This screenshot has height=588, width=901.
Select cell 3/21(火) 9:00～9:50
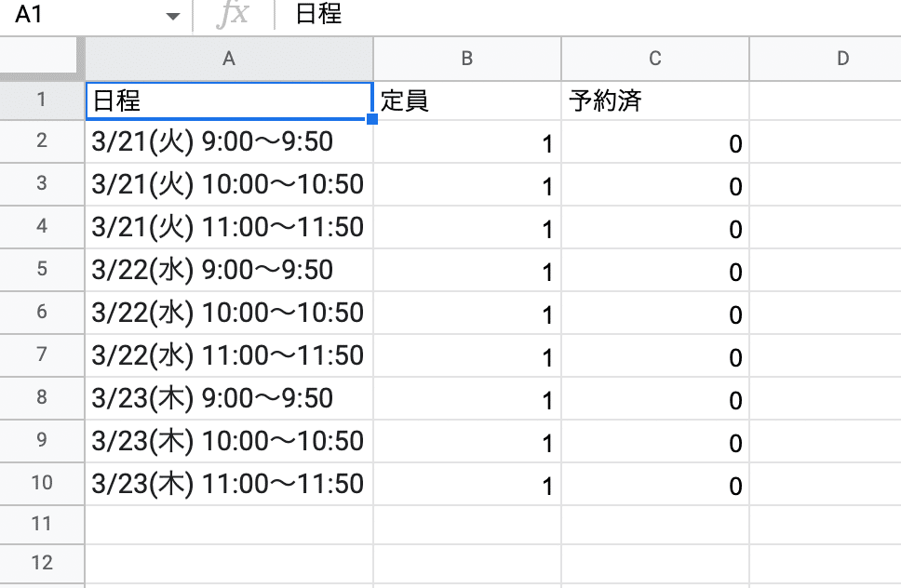click(x=229, y=141)
